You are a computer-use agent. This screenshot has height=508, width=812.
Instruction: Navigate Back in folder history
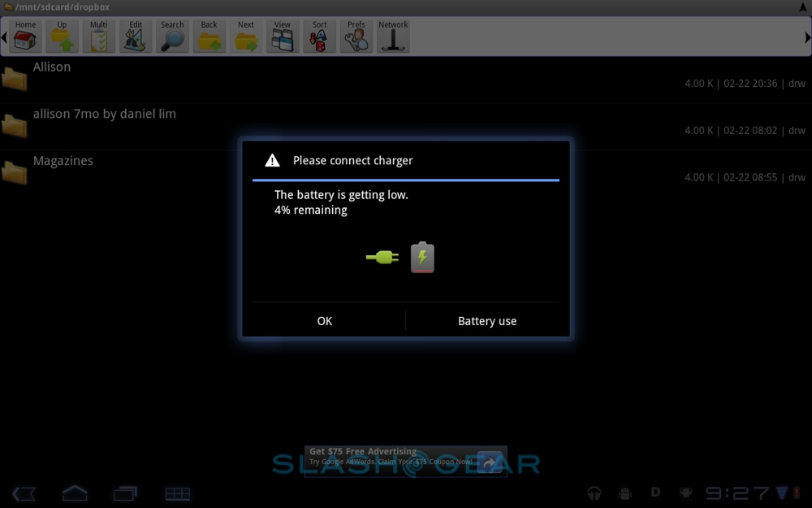point(209,36)
